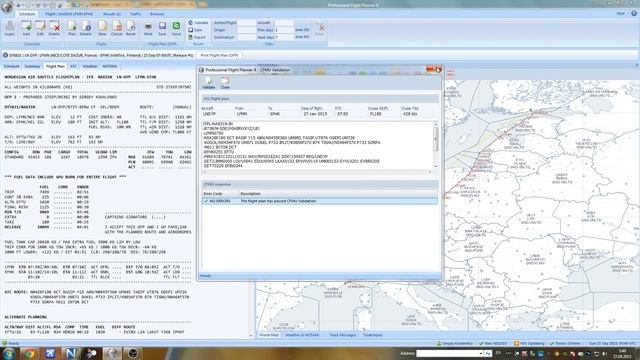Click the New flight icon
Viewport: 640px width, 360px height.
tap(102, 28)
